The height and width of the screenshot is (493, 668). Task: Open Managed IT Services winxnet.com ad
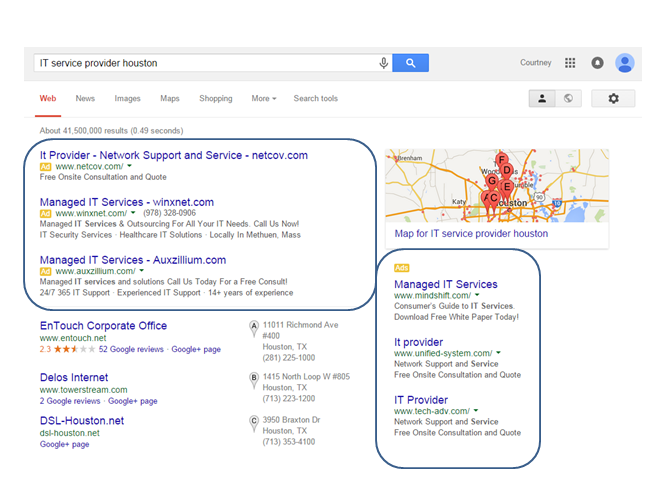coord(127,202)
